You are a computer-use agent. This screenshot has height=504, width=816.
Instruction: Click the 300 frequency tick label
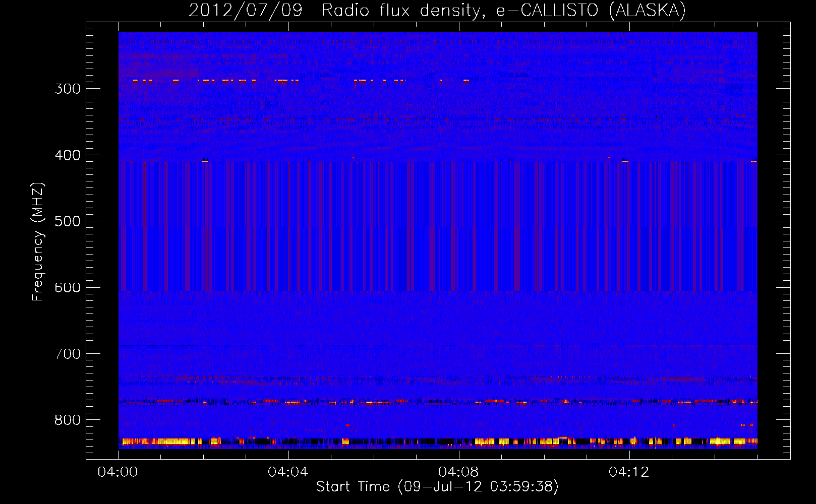pyautogui.click(x=68, y=89)
